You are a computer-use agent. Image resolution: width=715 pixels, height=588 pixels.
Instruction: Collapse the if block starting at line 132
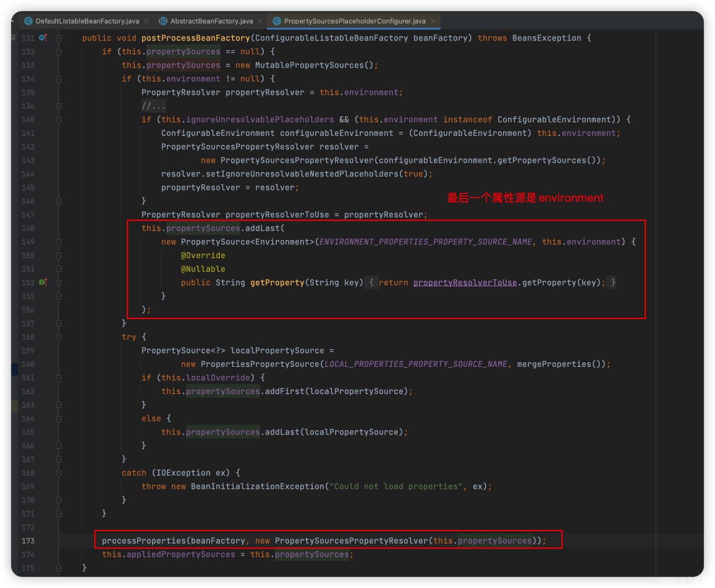pyautogui.click(x=59, y=51)
